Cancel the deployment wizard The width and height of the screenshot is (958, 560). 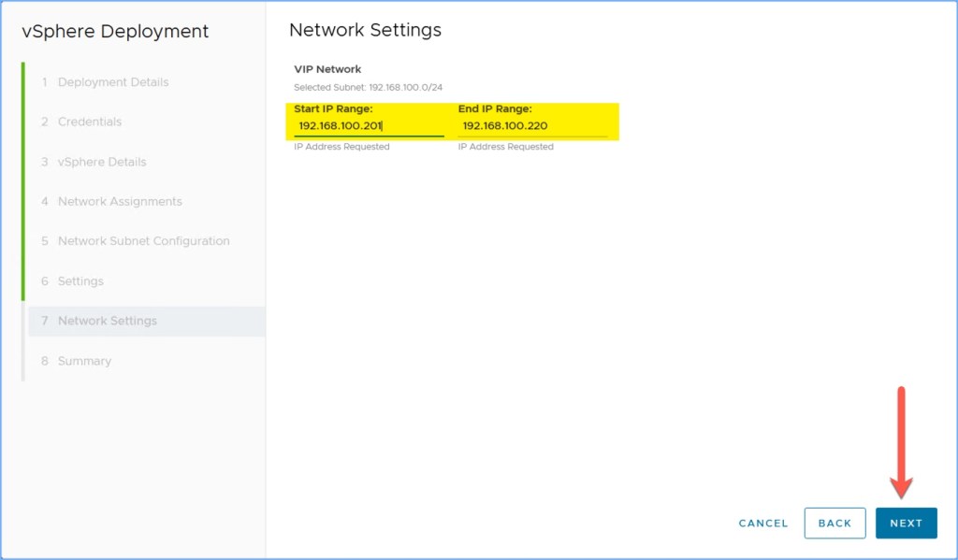tap(762, 524)
